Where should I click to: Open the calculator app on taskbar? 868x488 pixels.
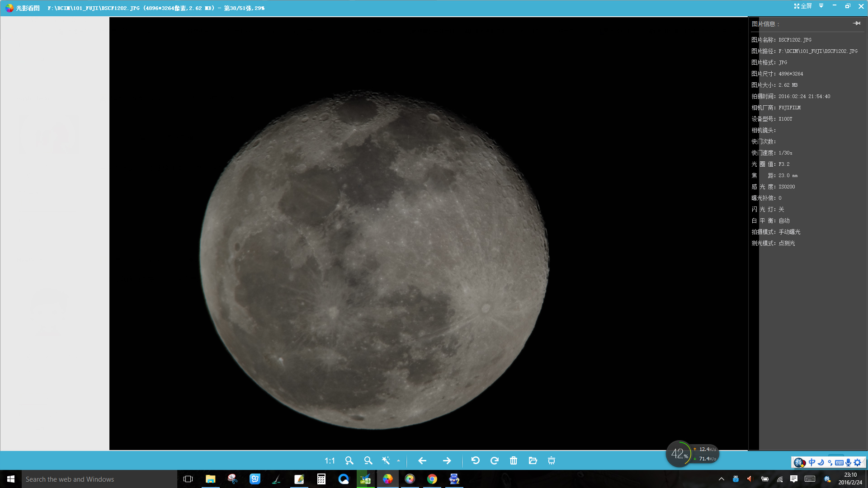(x=321, y=479)
